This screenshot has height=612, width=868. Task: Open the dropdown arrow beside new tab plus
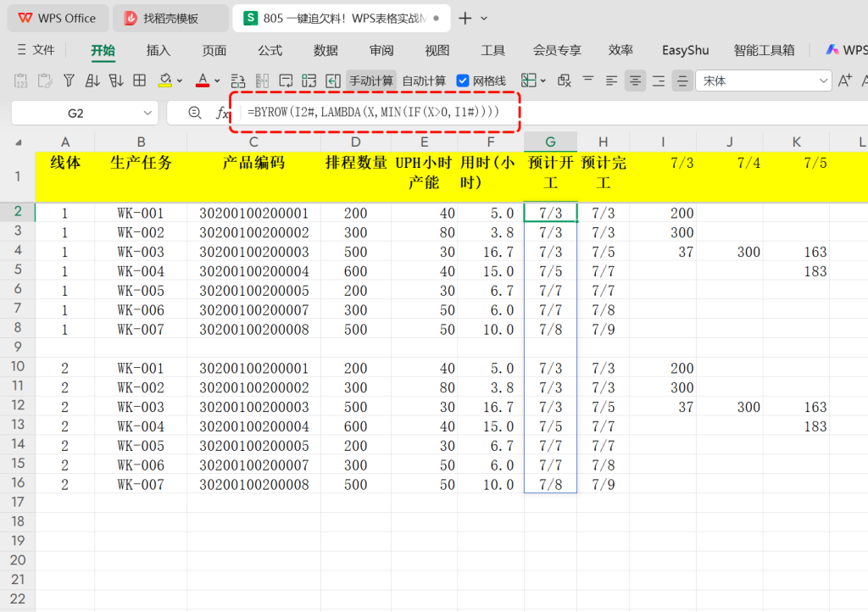click(x=484, y=19)
